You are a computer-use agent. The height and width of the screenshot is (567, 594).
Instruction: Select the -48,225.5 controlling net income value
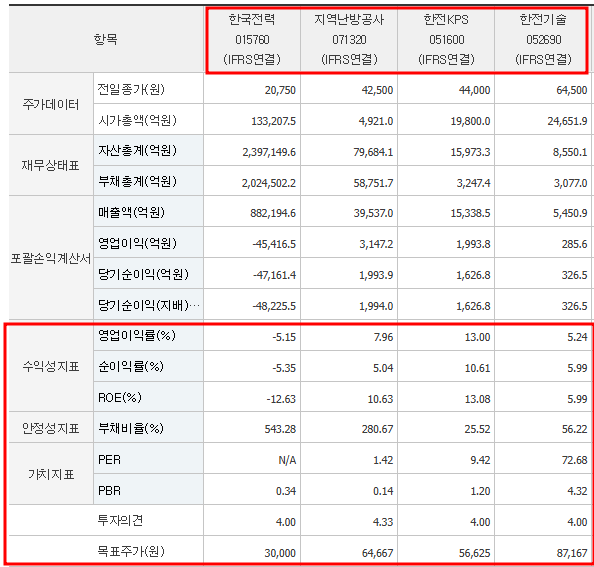[274, 306]
